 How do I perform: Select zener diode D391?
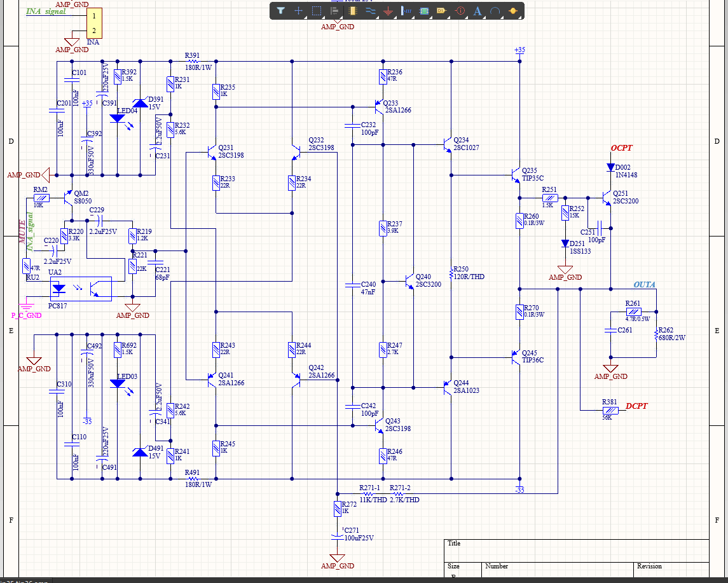pos(141,103)
